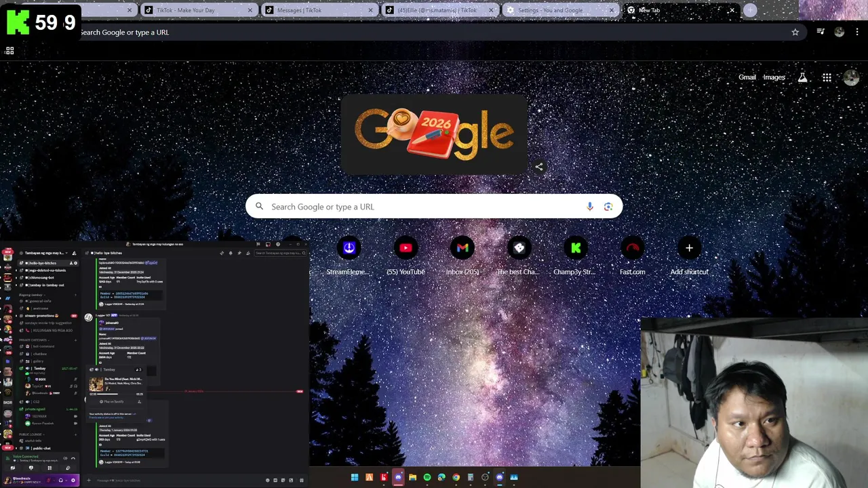Click Discord message attachment plus button
The height and width of the screenshot is (488, 868).
click(89, 480)
